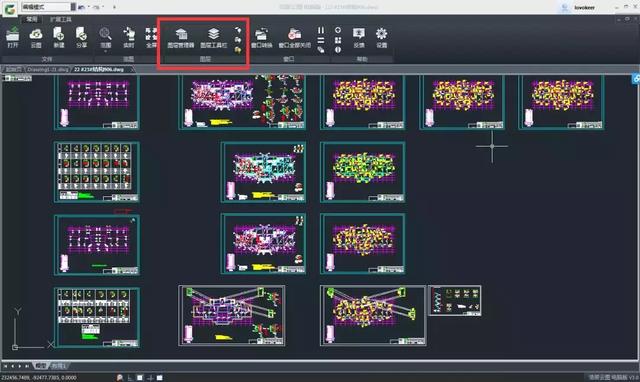
Task: Create a new drawing with 新建
Action: 59,38
